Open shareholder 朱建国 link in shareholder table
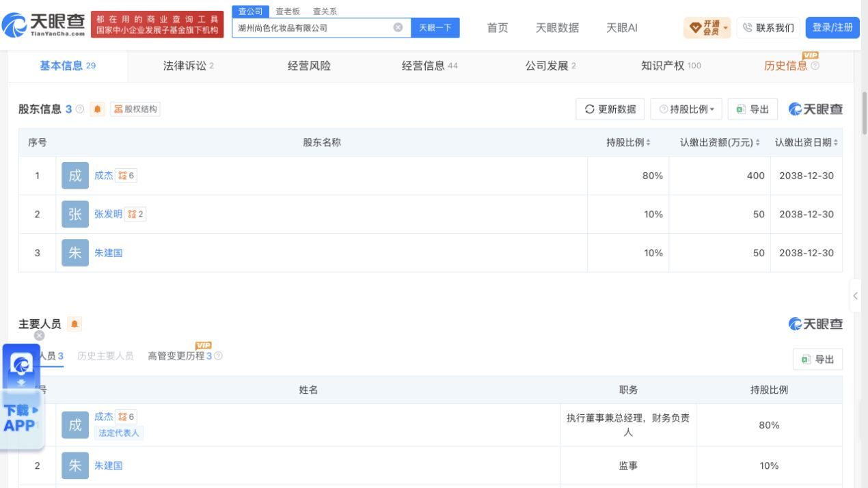868x488 pixels. 108,253
